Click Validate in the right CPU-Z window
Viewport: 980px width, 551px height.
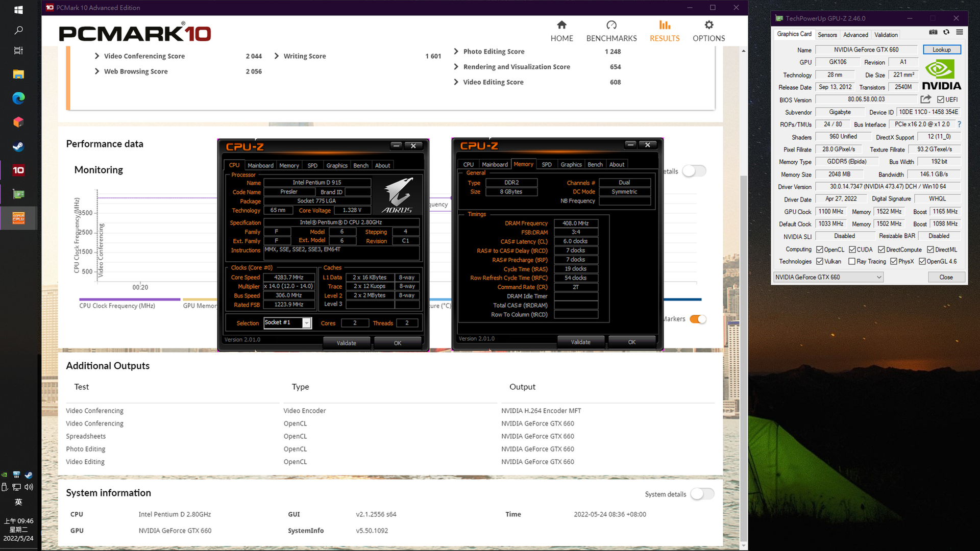581,342
